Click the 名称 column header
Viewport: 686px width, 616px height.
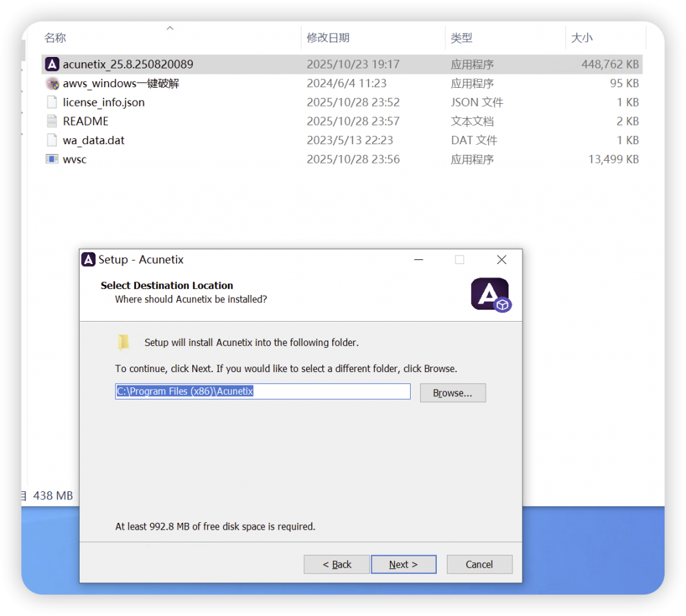tap(55, 38)
